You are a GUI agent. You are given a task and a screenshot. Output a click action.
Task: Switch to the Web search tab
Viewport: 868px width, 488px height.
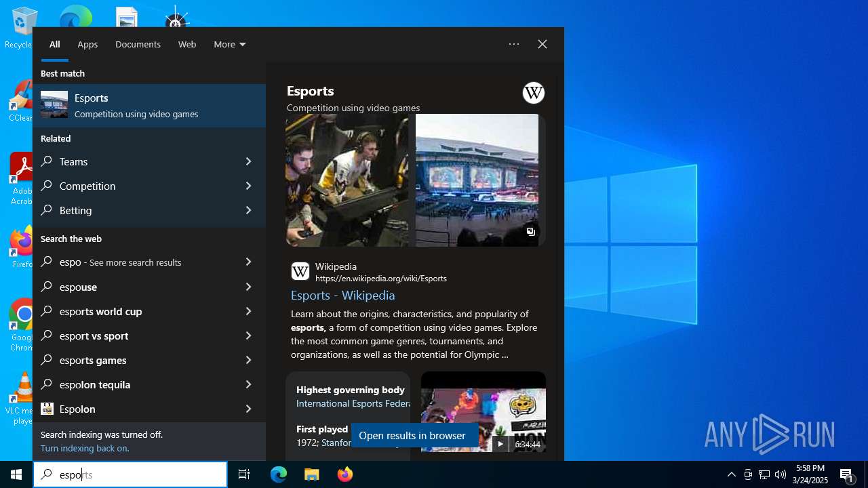(187, 44)
